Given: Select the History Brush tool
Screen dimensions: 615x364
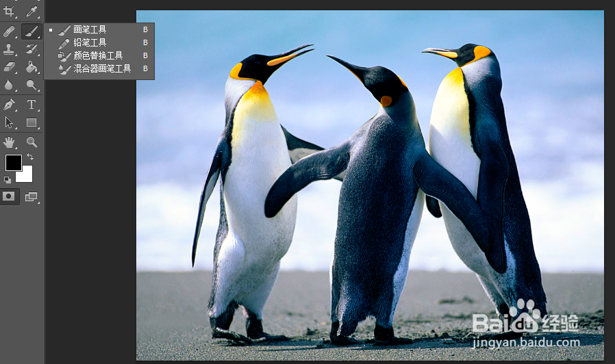Looking at the screenshot, I should (32, 49).
